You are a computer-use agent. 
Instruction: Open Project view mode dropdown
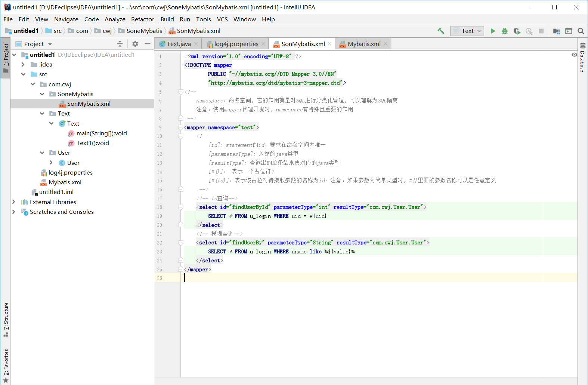coord(50,44)
